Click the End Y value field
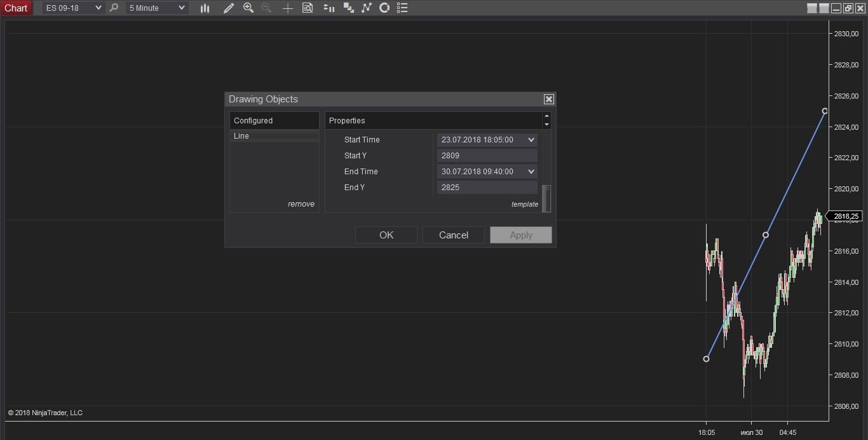868x440 pixels. [487, 188]
